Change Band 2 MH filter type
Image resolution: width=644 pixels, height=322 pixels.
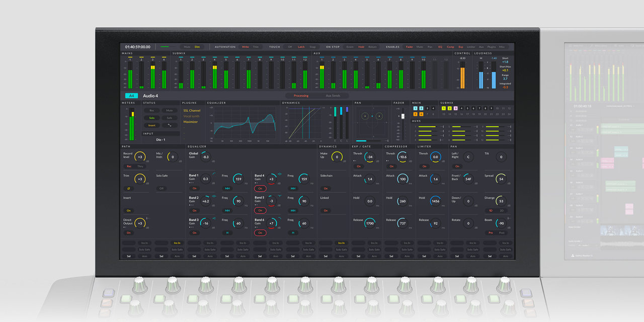click(227, 211)
